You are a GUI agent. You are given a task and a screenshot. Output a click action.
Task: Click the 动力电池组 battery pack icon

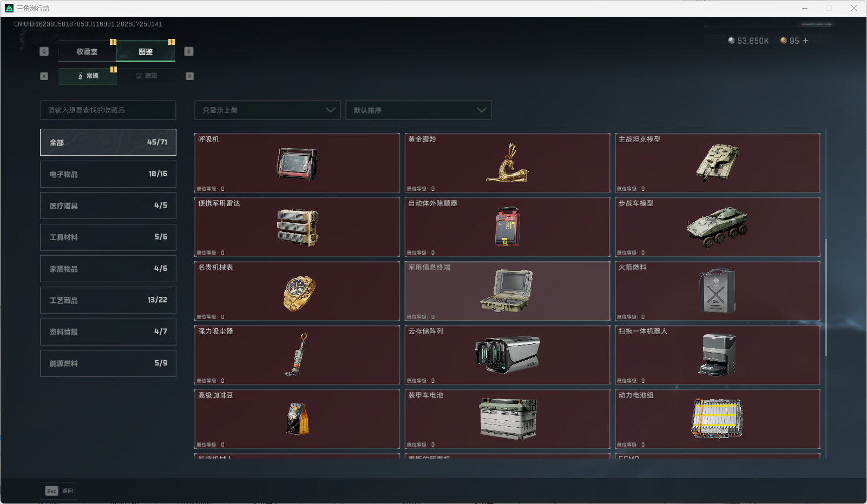[717, 419]
